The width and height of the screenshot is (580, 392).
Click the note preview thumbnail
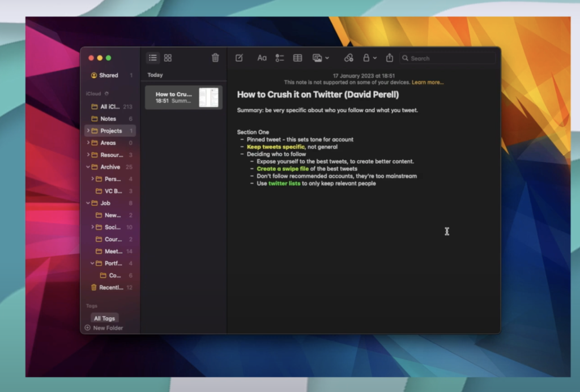(208, 97)
